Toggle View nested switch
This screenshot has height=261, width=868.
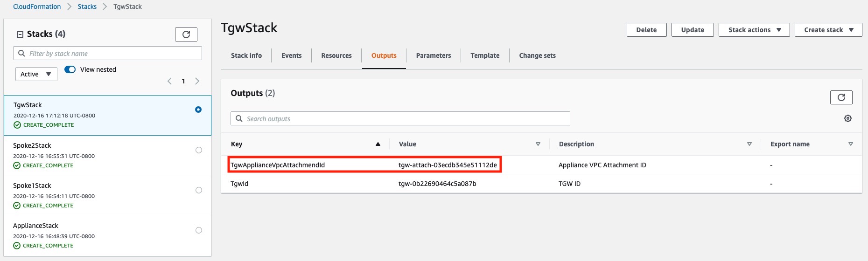point(70,69)
